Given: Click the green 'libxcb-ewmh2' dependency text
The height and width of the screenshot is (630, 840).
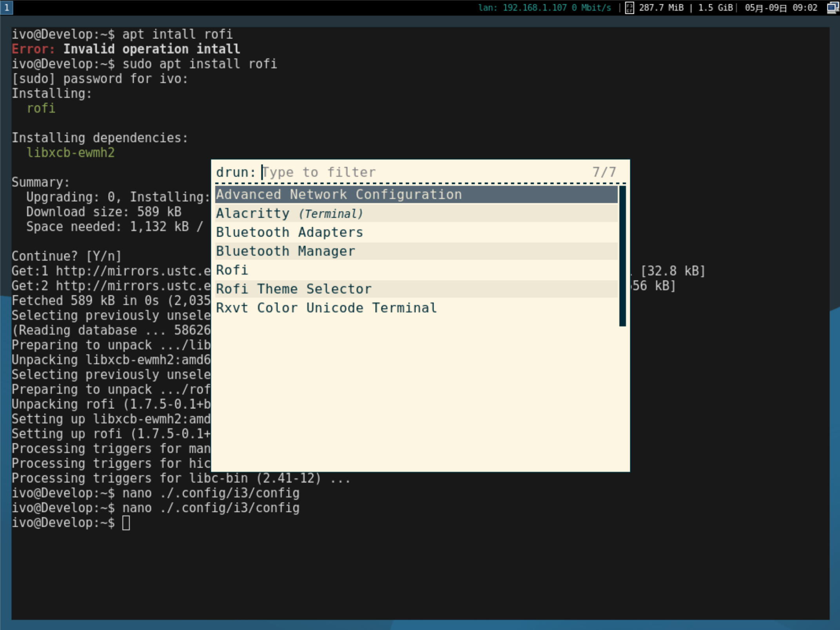Looking at the screenshot, I should point(71,153).
